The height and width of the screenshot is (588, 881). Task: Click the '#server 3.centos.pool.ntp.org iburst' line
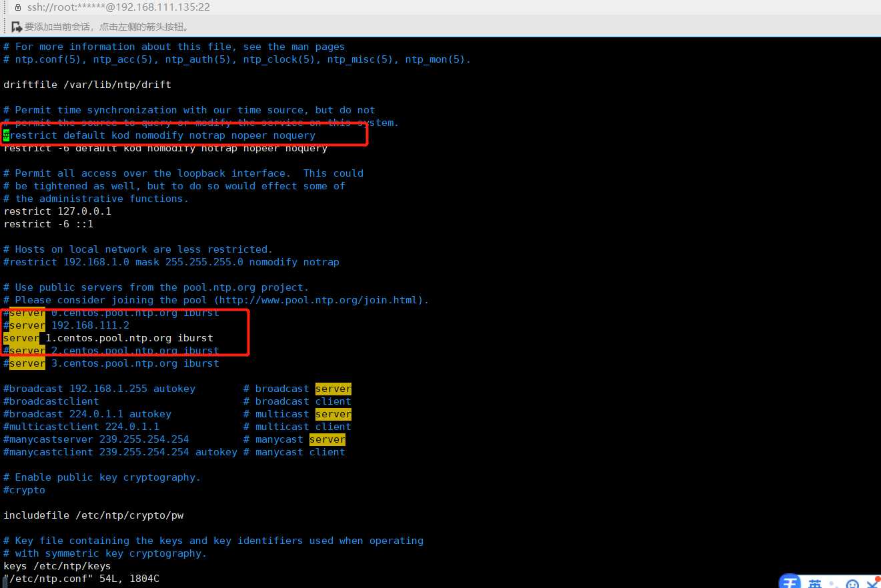111,363
